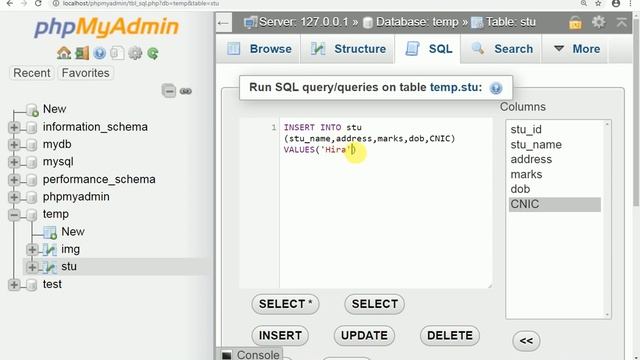This screenshot has height=360, width=640.
Task: Click the lock icon in the header
Action: click(x=575, y=22)
